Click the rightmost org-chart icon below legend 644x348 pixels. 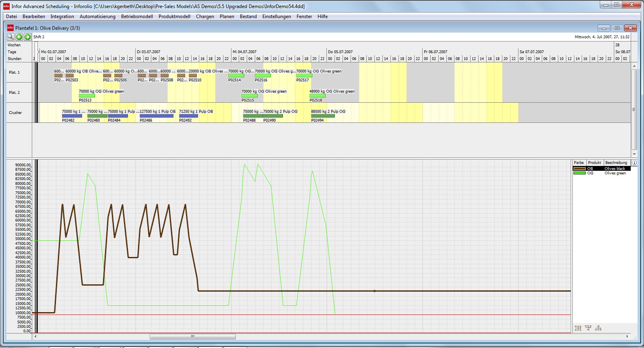(x=598, y=328)
